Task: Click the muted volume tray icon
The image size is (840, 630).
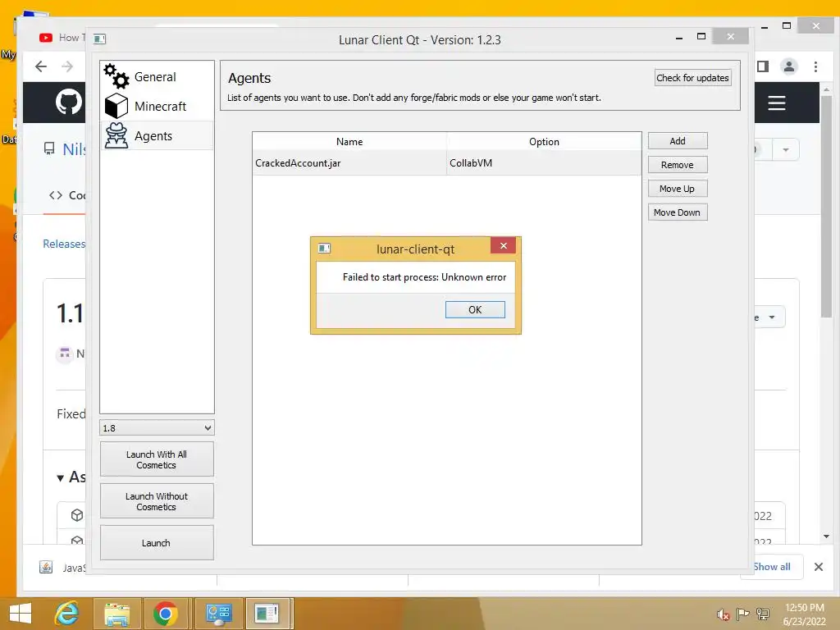Action: coord(724,614)
